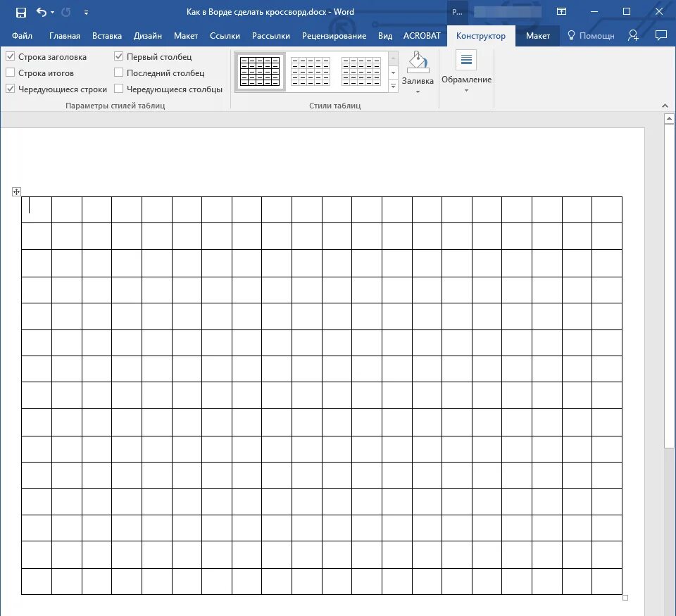Click the Share person icon
The height and width of the screenshot is (616, 676).
633,35
